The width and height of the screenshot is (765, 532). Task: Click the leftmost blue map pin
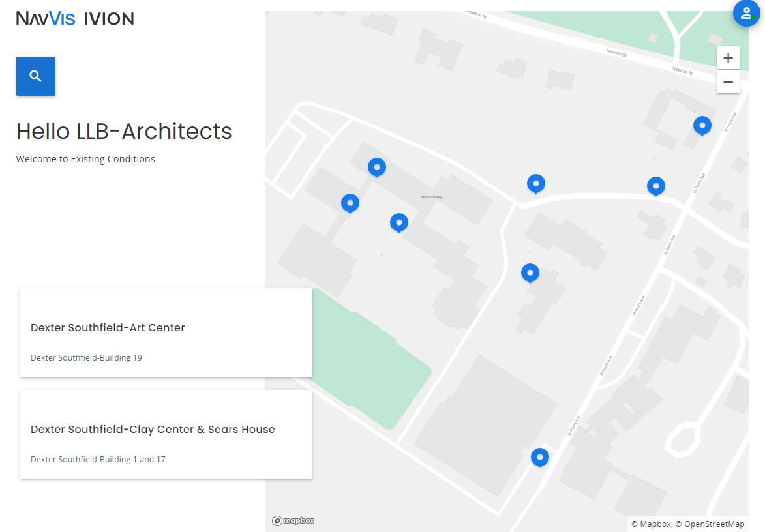[x=350, y=203]
